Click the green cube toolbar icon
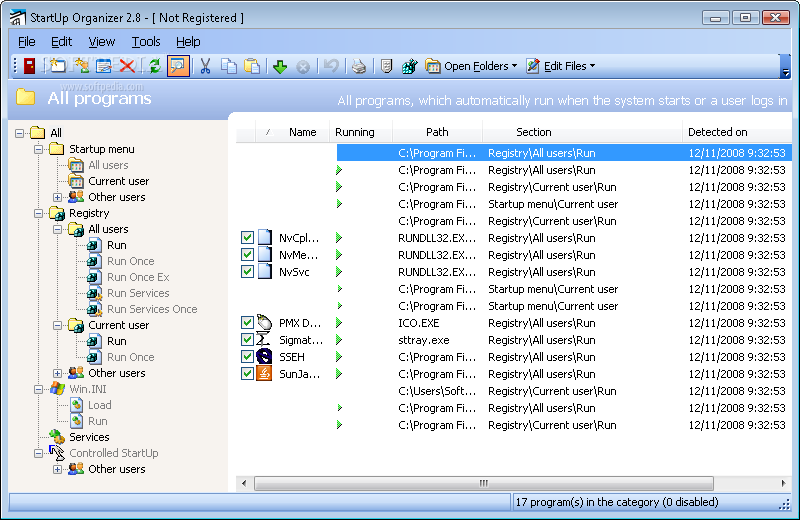This screenshot has height=520, width=800. point(409,66)
